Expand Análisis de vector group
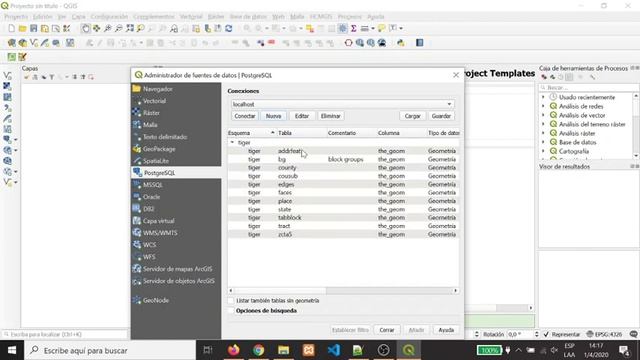This screenshot has width=640, height=360. (x=543, y=115)
